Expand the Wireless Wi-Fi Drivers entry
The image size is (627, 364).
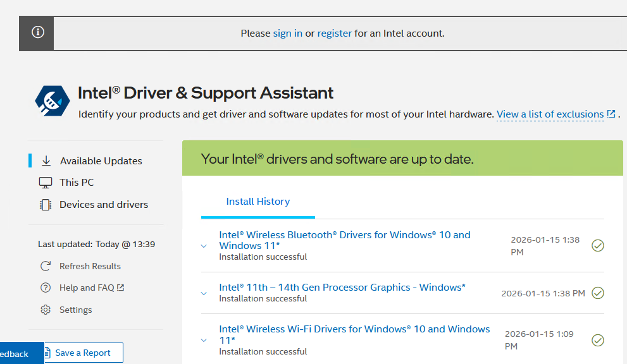204,340
